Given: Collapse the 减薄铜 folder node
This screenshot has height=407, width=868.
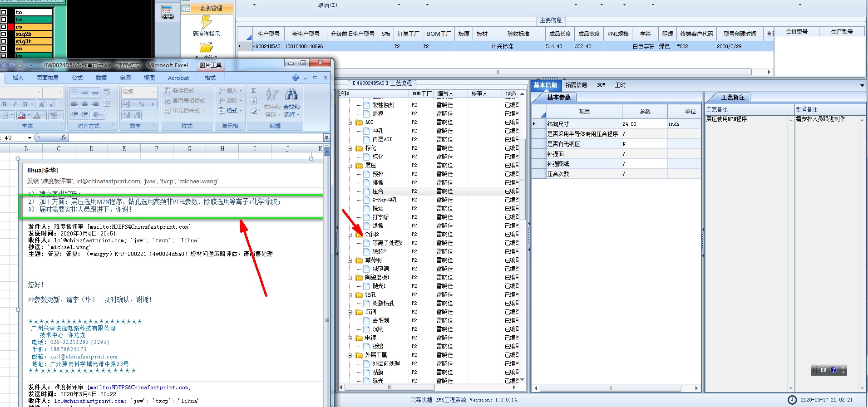Looking at the screenshot, I should [350, 260].
